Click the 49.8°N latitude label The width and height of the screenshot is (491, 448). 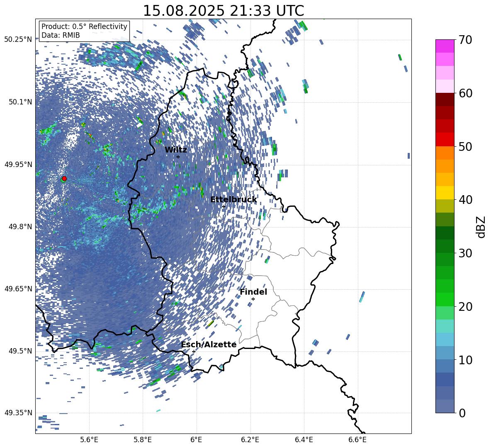[x=20, y=227]
